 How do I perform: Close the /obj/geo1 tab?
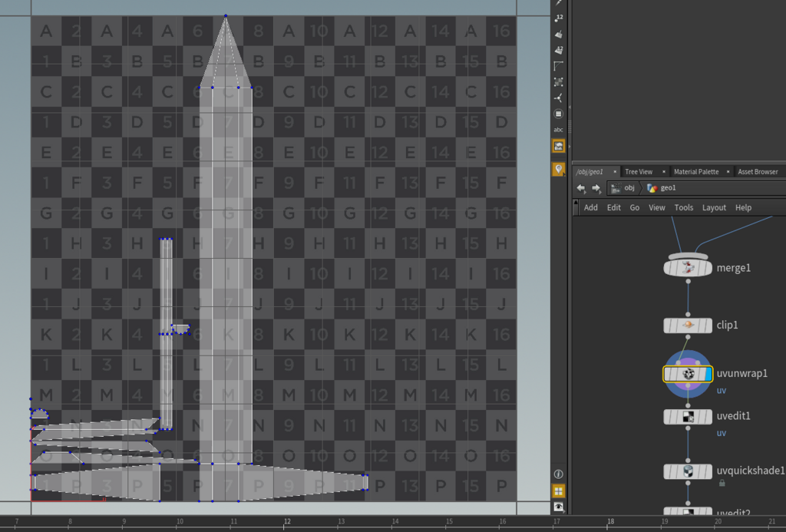tap(615, 171)
